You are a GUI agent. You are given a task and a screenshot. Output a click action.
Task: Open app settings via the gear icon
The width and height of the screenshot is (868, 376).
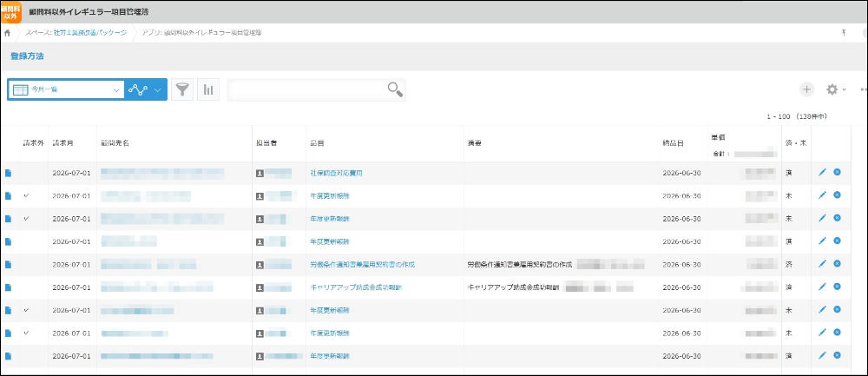[x=832, y=89]
